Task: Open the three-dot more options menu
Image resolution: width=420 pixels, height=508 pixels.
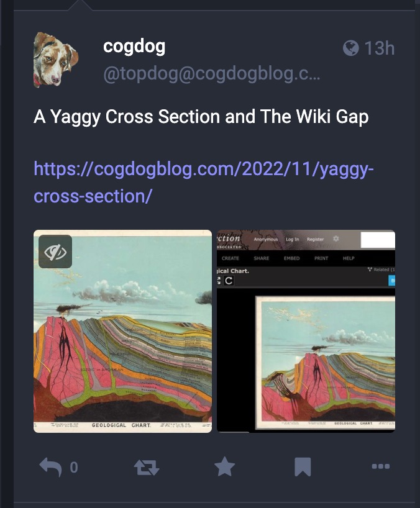Action: point(381,466)
